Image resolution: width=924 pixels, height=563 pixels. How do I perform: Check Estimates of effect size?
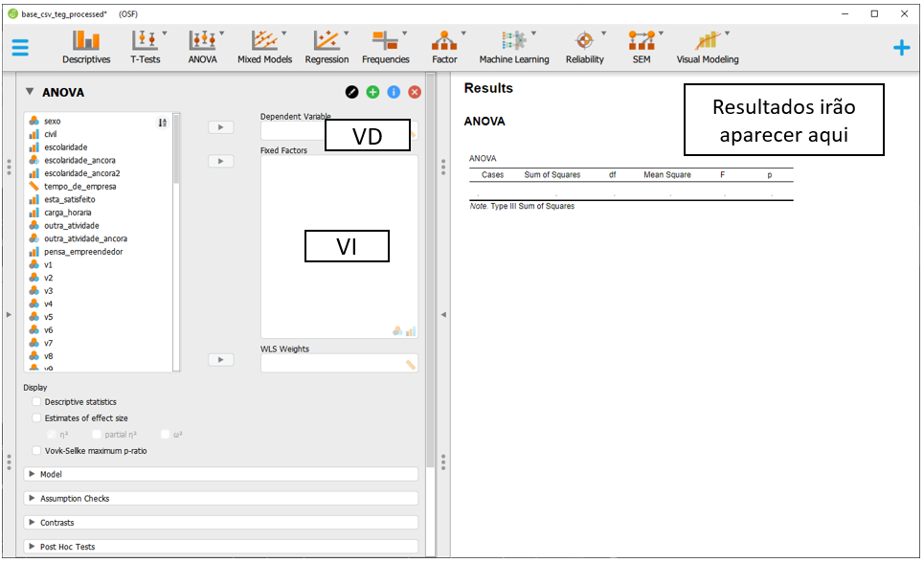(x=37, y=418)
